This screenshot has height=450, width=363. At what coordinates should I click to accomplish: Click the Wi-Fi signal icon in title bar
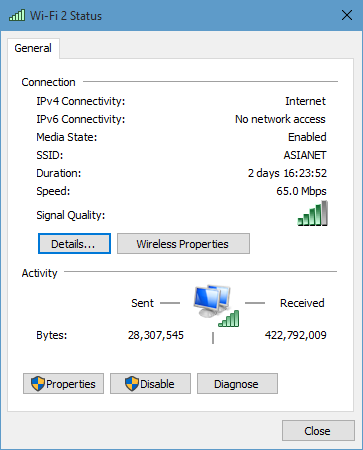[17, 15]
